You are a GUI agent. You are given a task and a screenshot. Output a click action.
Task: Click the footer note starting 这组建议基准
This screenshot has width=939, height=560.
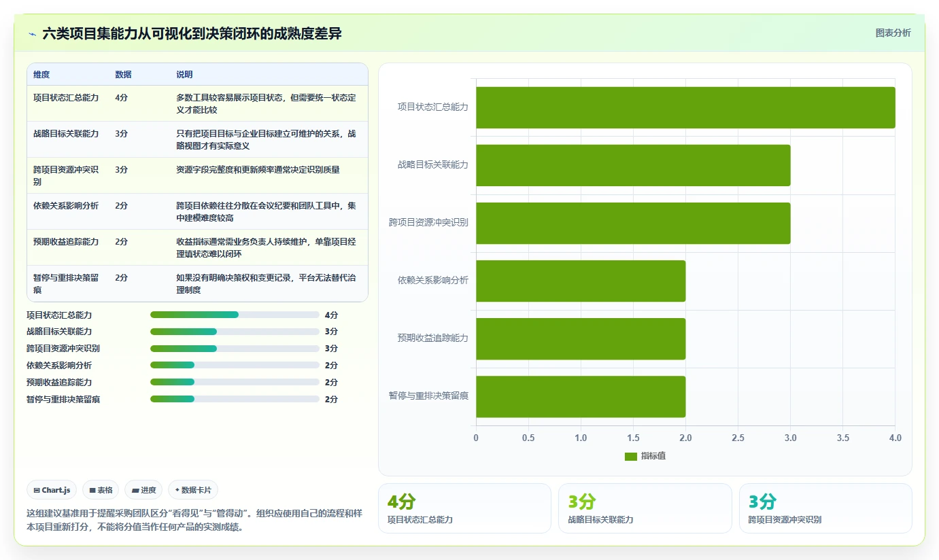pos(194,520)
